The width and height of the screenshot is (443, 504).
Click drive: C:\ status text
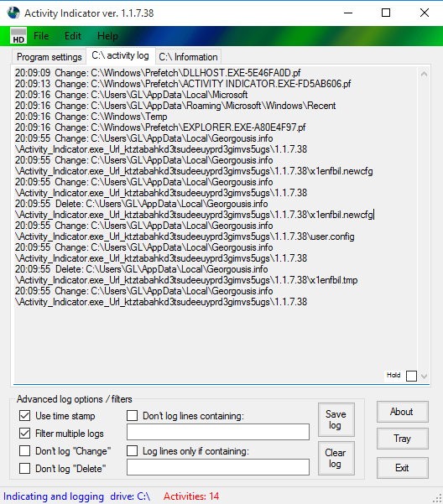pos(130,496)
